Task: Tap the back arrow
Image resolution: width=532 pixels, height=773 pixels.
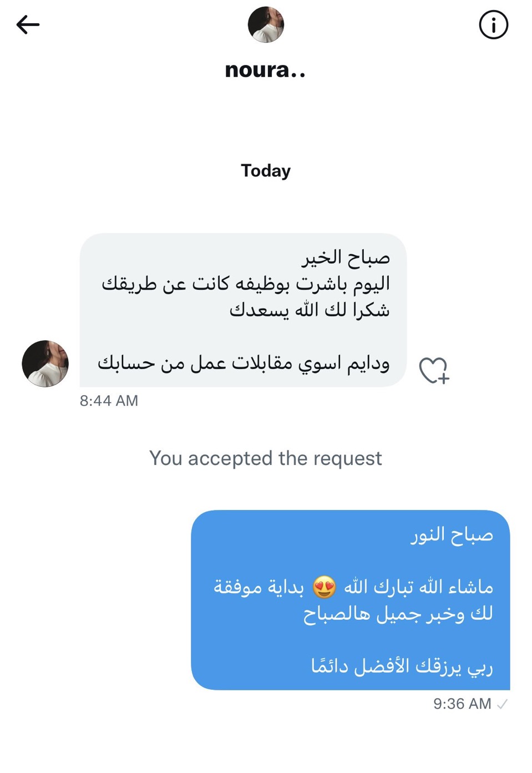Action: [x=28, y=24]
